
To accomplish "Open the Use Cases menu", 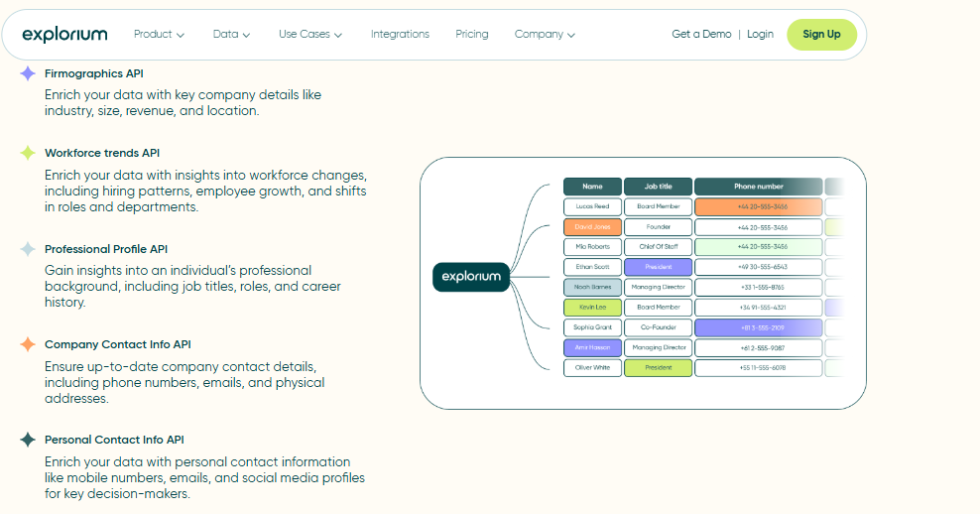I will pos(310,35).
